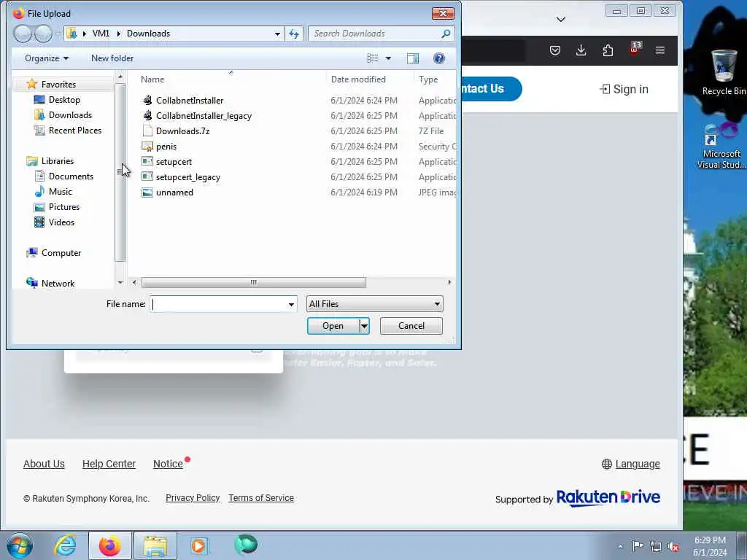Viewport: 747px width, 560px height.
Task: Sort by the Name column header
Action: click(x=152, y=79)
